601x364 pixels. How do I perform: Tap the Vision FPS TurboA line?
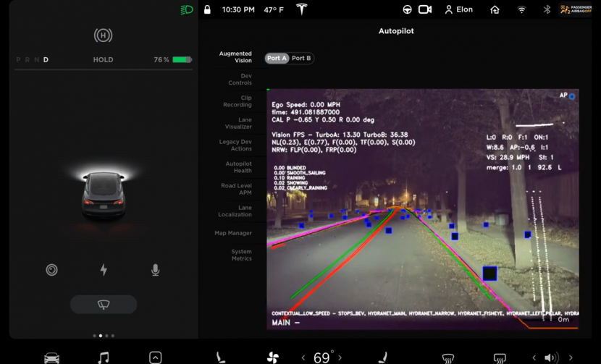[x=340, y=135]
